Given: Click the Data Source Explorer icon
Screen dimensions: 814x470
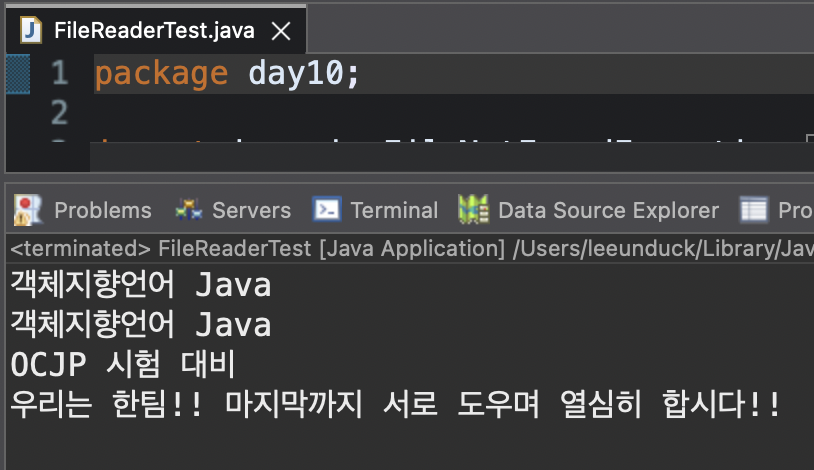Looking at the screenshot, I should pyautogui.click(x=473, y=210).
